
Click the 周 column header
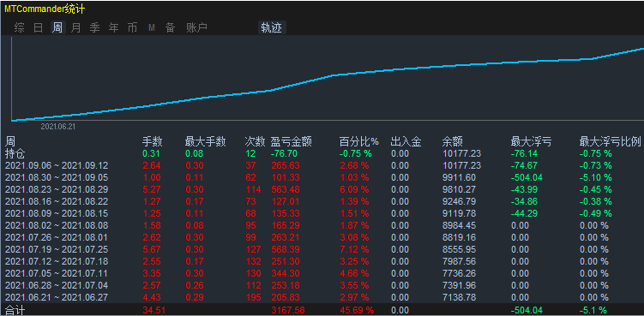tap(9, 142)
